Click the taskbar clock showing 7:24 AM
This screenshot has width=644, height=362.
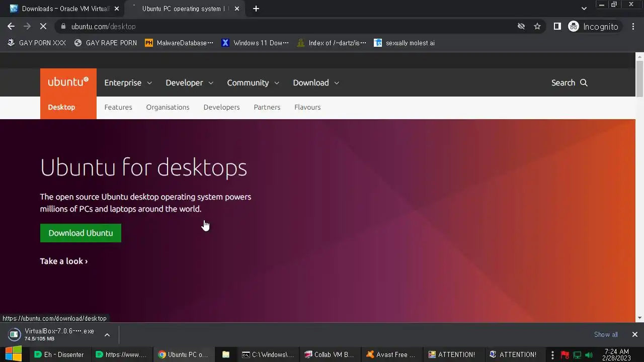point(616,355)
